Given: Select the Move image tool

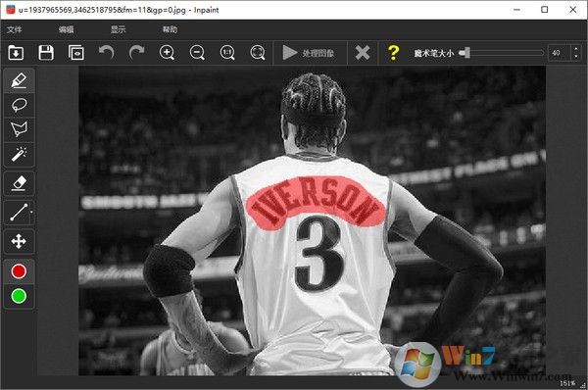Looking at the screenshot, I should tap(19, 241).
